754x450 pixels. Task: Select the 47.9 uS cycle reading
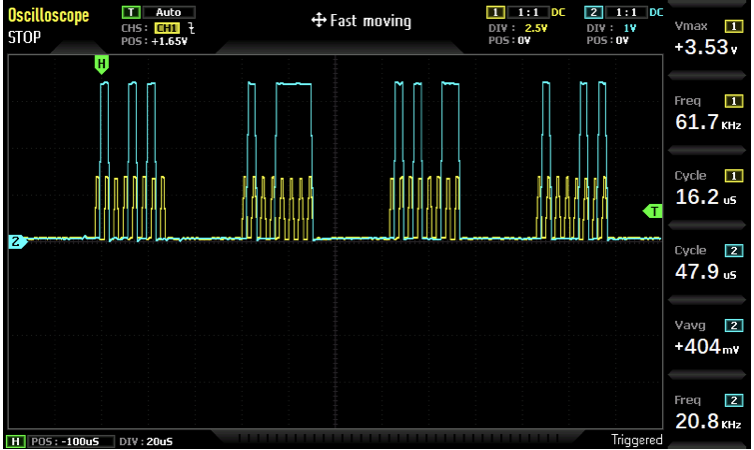pyautogui.click(x=706, y=272)
